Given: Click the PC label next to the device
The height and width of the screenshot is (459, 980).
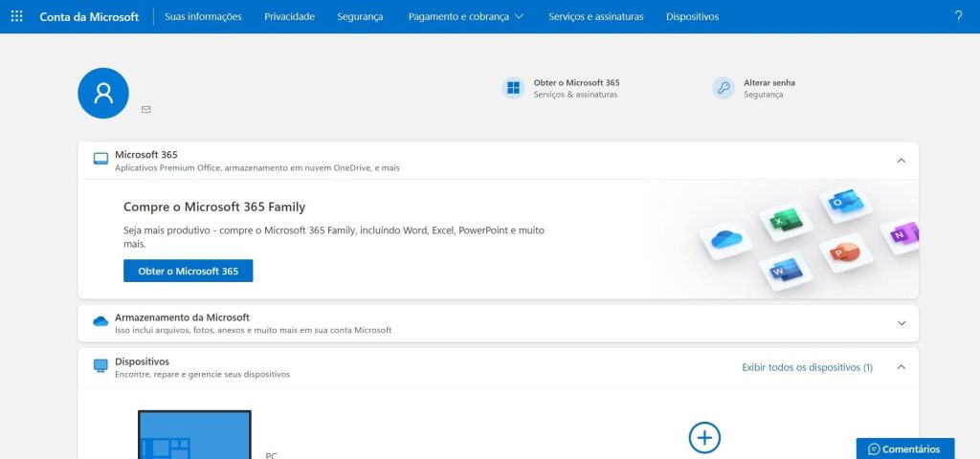Looking at the screenshot, I should tap(271, 456).
